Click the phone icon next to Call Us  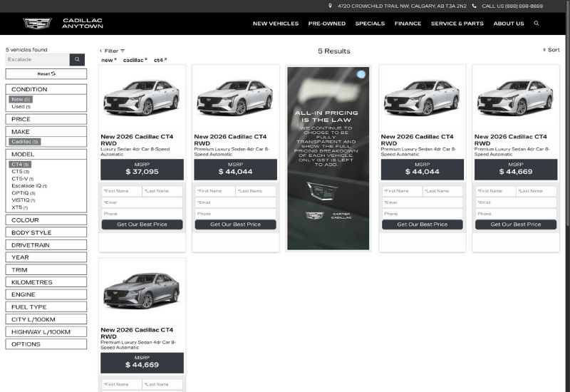pos(474,6)
